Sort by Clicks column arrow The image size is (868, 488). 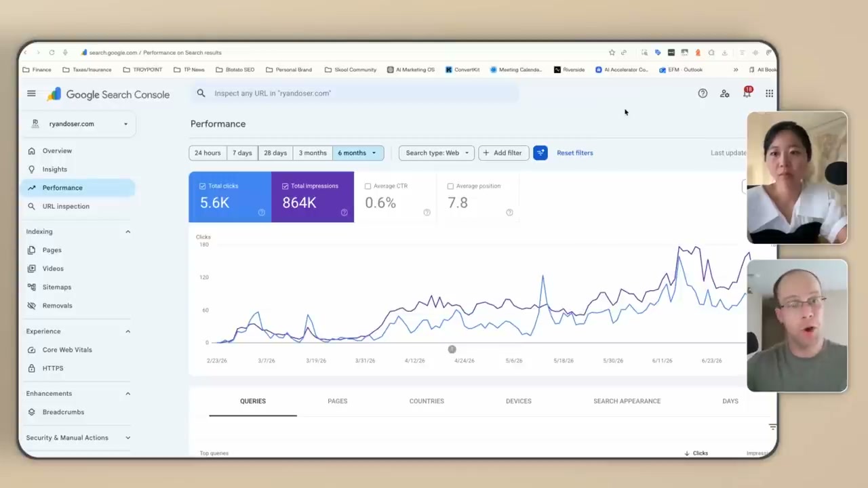pyautogui.click(x=687, y=453)
